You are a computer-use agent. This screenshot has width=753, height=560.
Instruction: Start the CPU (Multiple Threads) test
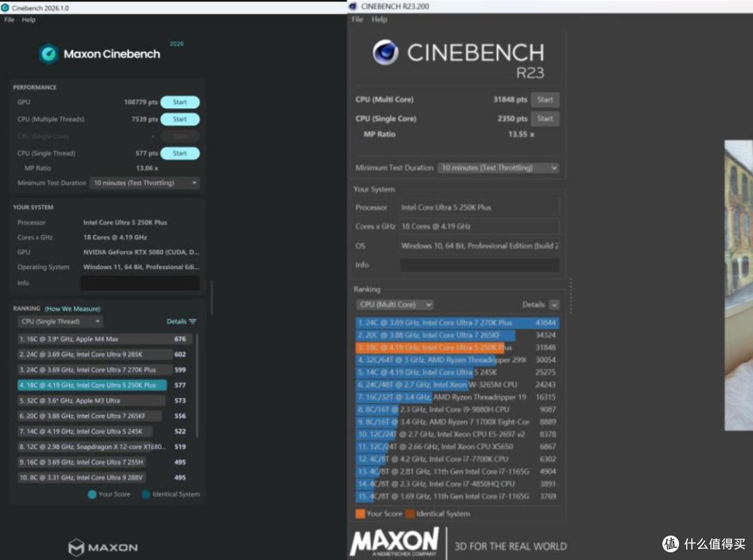pyautogui.click(x=180, y=119)
